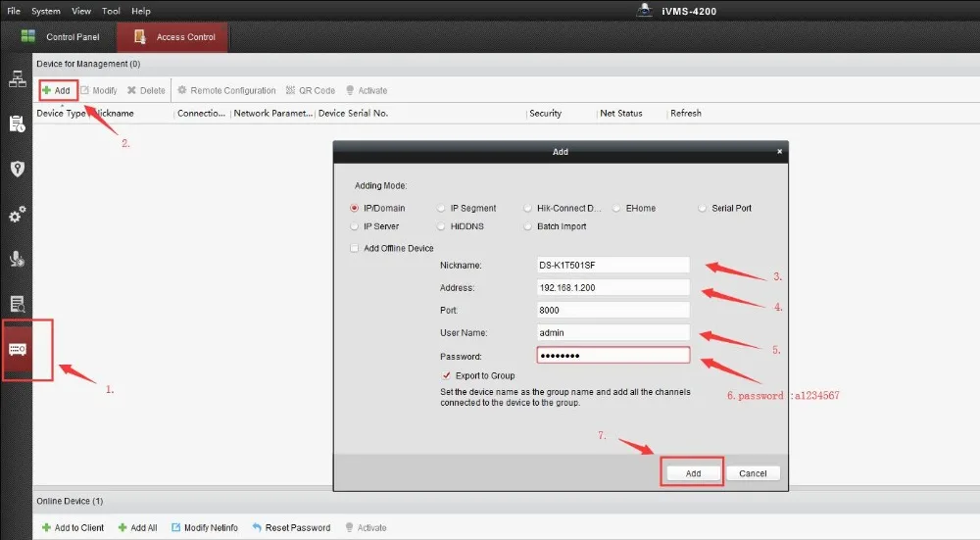Enable Add Offline Device checkbox

tap(355, 248)
